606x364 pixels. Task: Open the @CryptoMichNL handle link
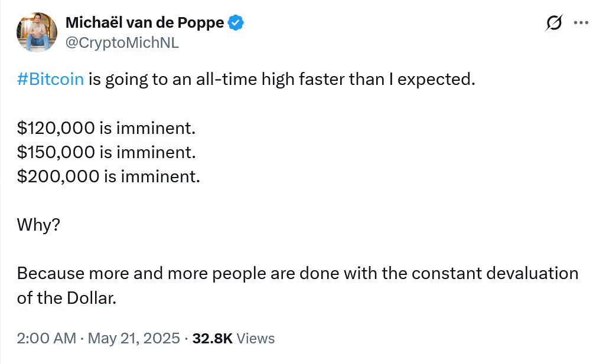[x=122, y=42]
